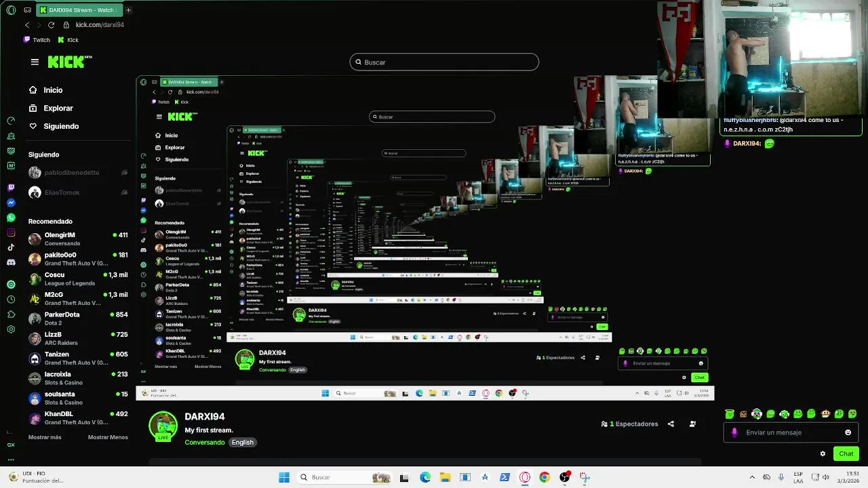The image size is (868, 488).
Task: Select the DARXI94 Stream tab
Action: click(x=79, y=9)
